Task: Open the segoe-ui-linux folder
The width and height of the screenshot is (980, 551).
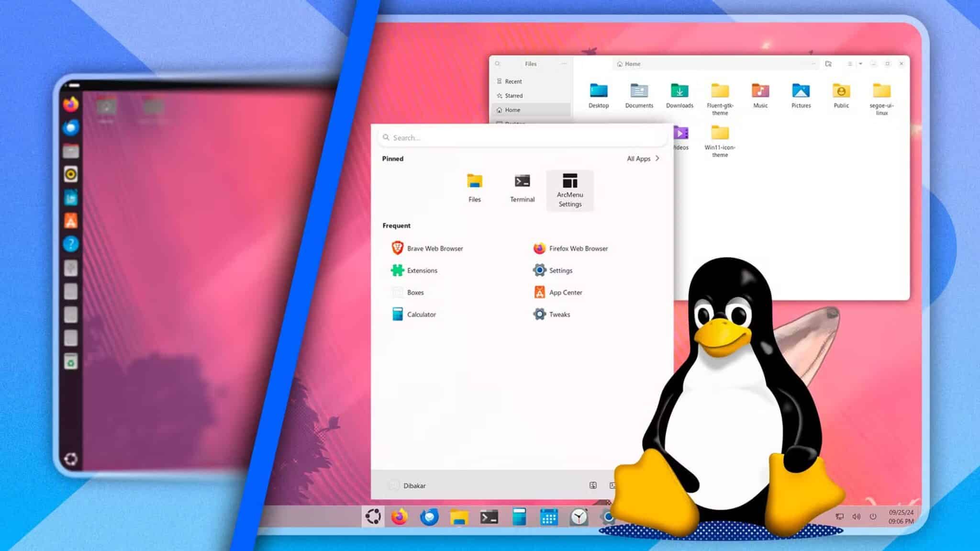Action: click(881, 99)
